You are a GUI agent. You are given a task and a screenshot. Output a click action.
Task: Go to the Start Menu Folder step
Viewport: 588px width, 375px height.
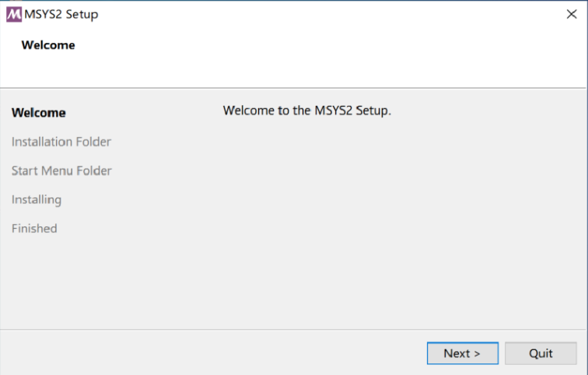[x=61, y=170]
